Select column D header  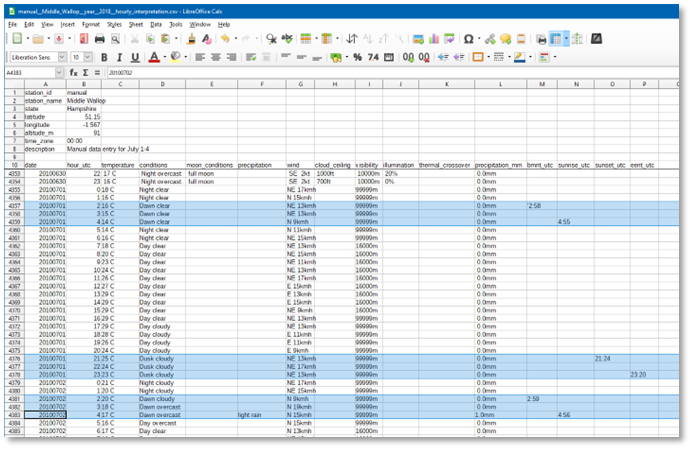pyautogui.click(x=160, y=84)
